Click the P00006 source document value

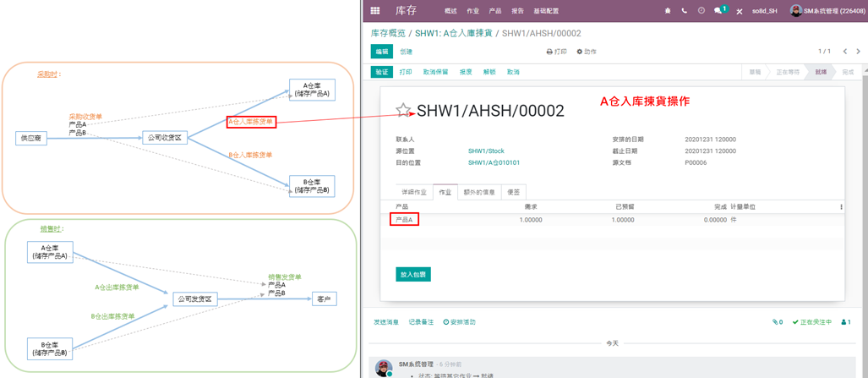(x=696, y=163)
